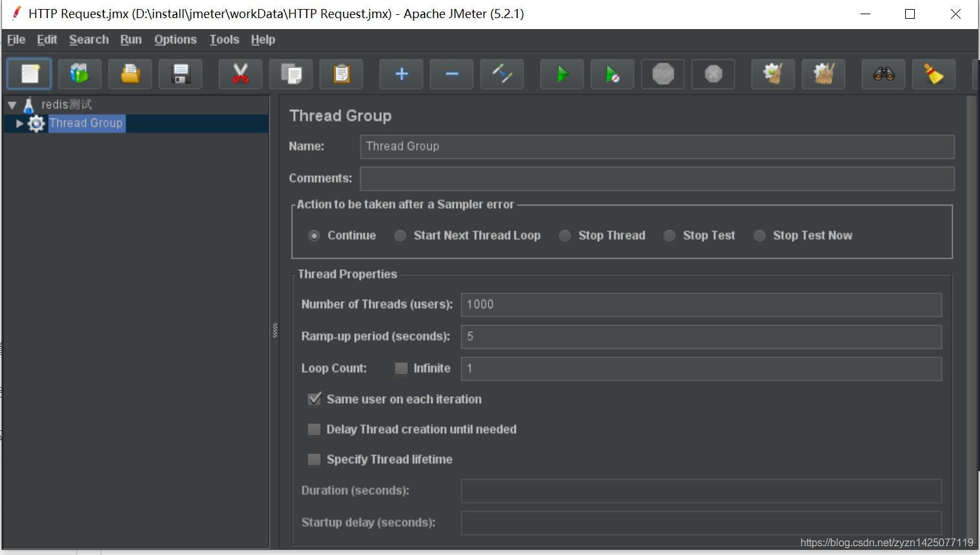Uncheck Same user on each iteration

coord(314,399)
